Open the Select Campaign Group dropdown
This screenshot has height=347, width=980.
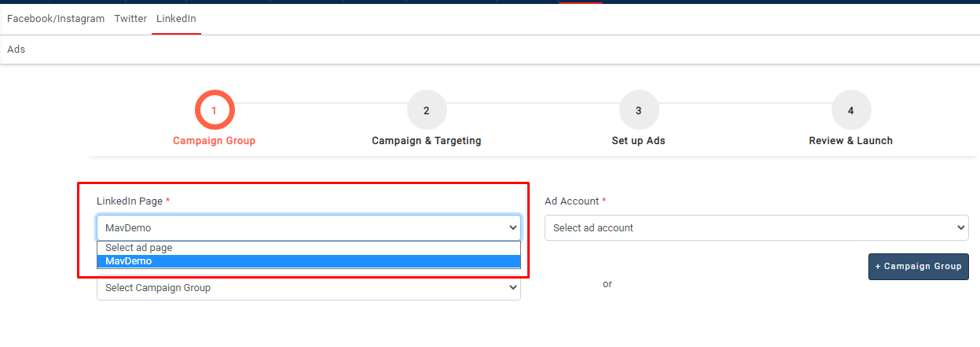(308, 288)
